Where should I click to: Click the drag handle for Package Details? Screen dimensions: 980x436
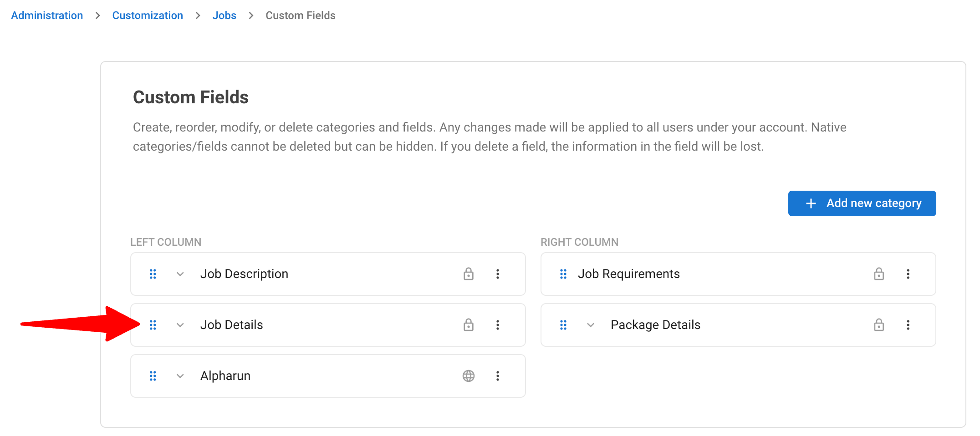(x=563, y=325)
